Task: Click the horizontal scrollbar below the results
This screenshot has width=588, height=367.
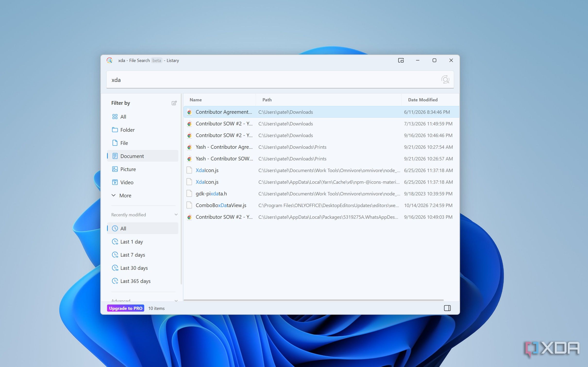Action: click(x=313, y=300)
